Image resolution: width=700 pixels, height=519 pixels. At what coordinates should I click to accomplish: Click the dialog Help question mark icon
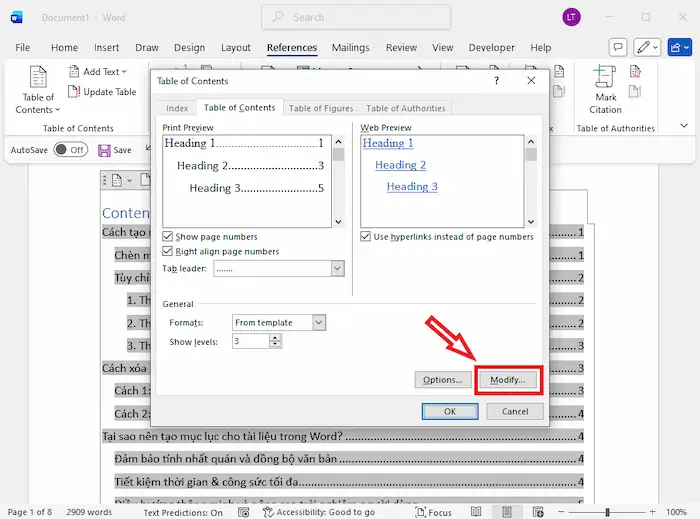tap(497, 81)
